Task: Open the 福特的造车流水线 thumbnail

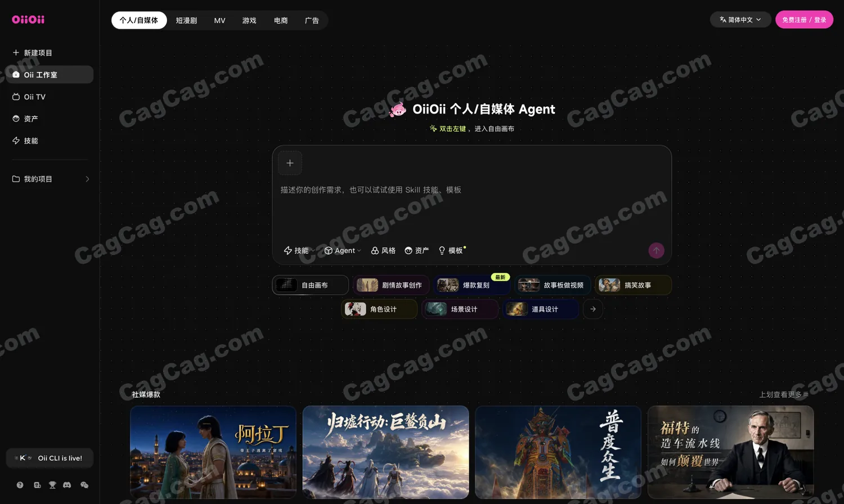Action: (x=731, y=452)
